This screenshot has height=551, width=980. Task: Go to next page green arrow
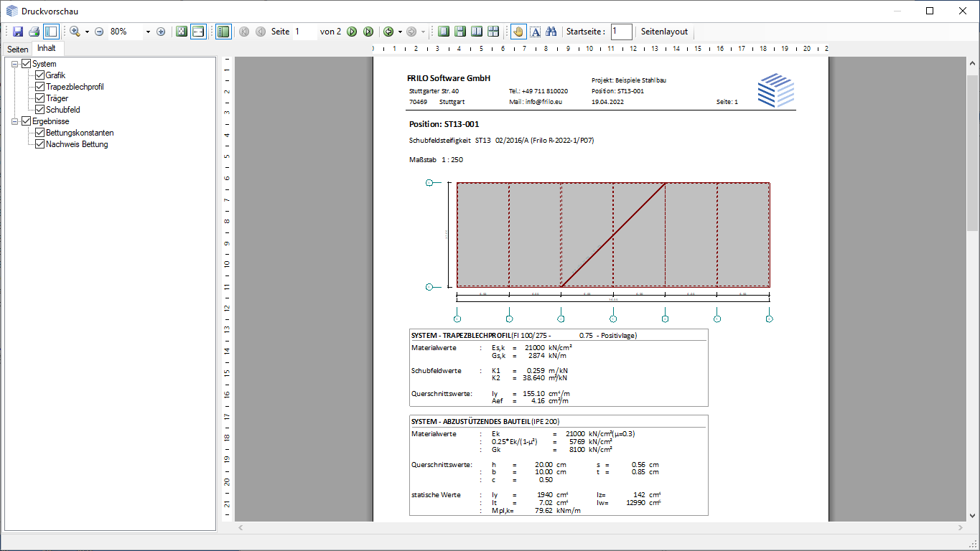point(352,32)
